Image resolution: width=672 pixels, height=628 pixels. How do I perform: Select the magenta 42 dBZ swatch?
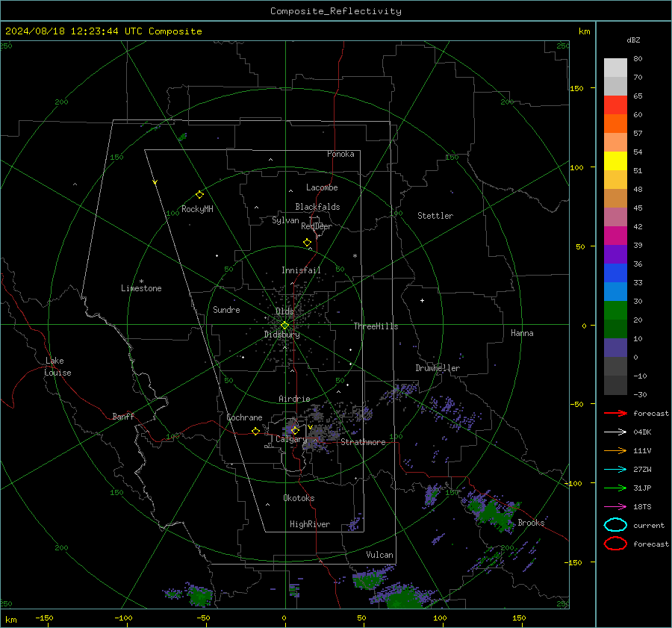click(615, 235)
